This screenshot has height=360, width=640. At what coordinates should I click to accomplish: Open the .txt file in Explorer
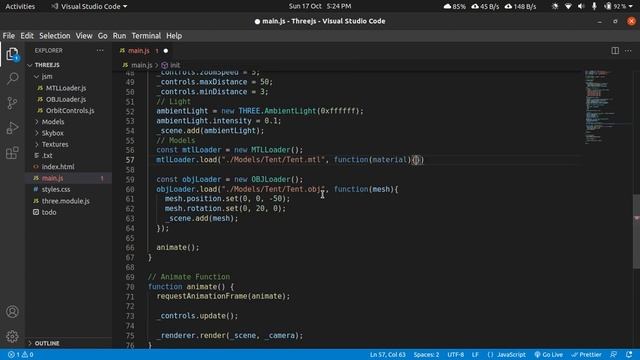point(47,156)
